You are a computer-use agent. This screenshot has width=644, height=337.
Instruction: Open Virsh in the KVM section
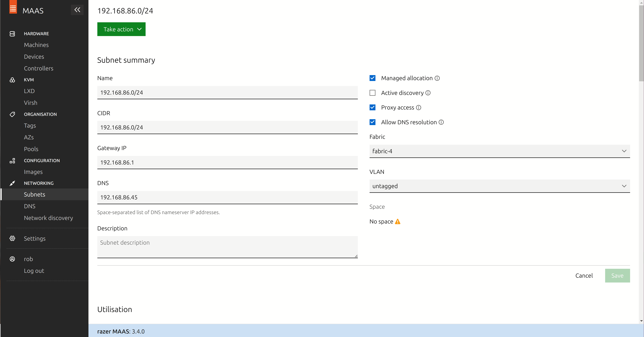pos(30,103)
